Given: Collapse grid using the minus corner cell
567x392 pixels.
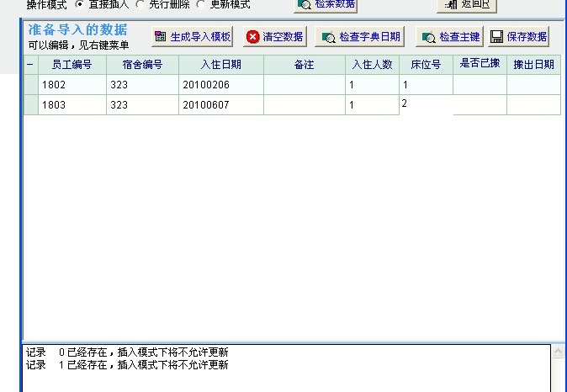Looking at the screenshot, I should coord(30,65).
